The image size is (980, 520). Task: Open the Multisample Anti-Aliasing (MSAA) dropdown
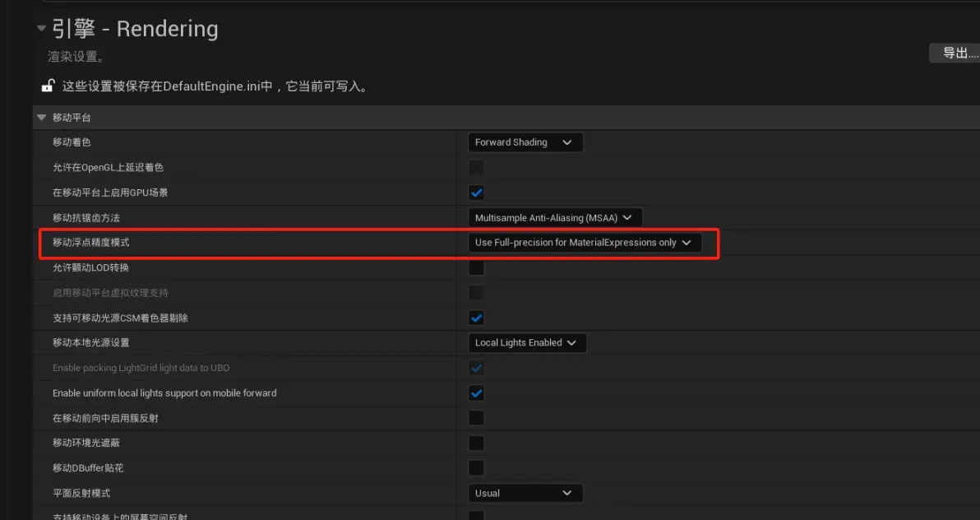click(x=554, y=218)
